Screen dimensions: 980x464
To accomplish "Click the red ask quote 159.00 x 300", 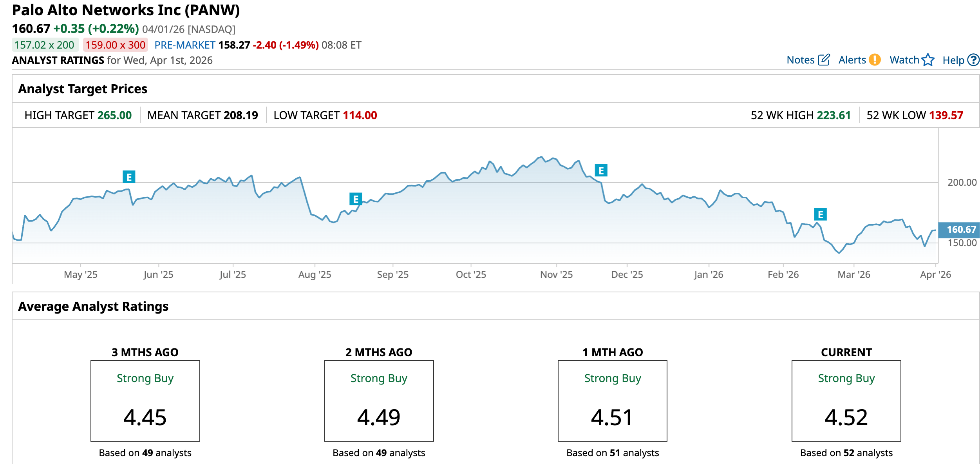I will tap(115, 45).
